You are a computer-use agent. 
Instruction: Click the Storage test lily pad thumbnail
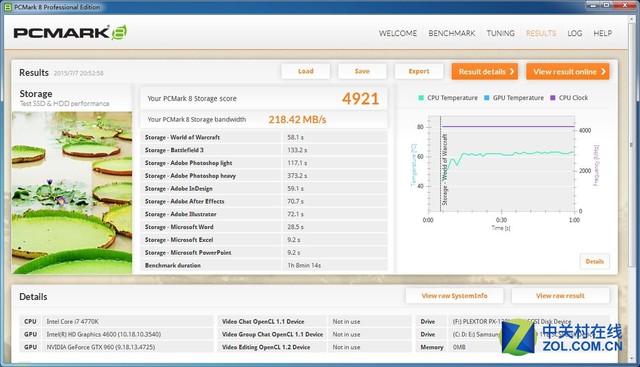tap(72, 193)
